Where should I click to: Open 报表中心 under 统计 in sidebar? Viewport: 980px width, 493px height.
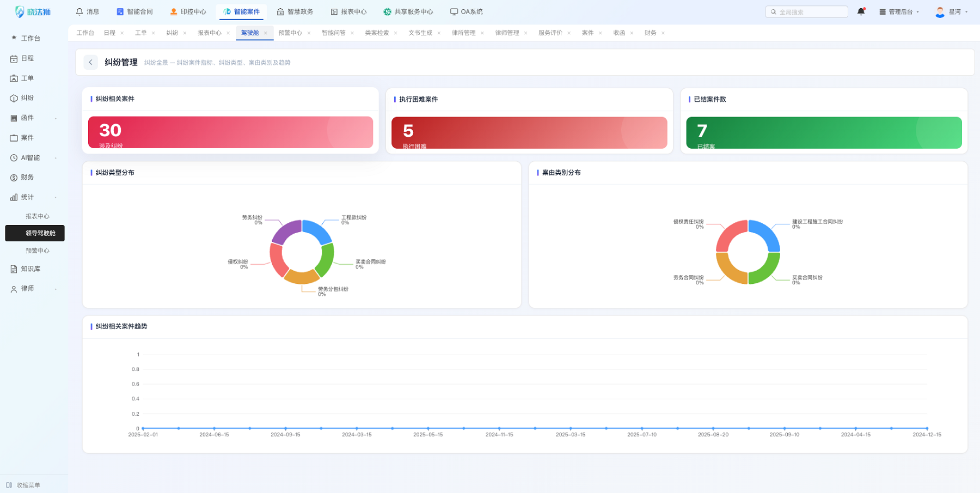[37, 216]
